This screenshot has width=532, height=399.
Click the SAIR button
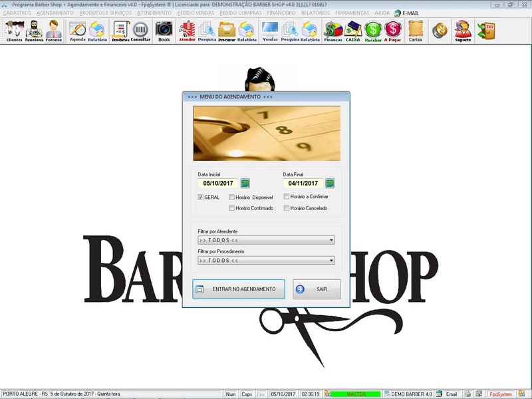[317, 289]
